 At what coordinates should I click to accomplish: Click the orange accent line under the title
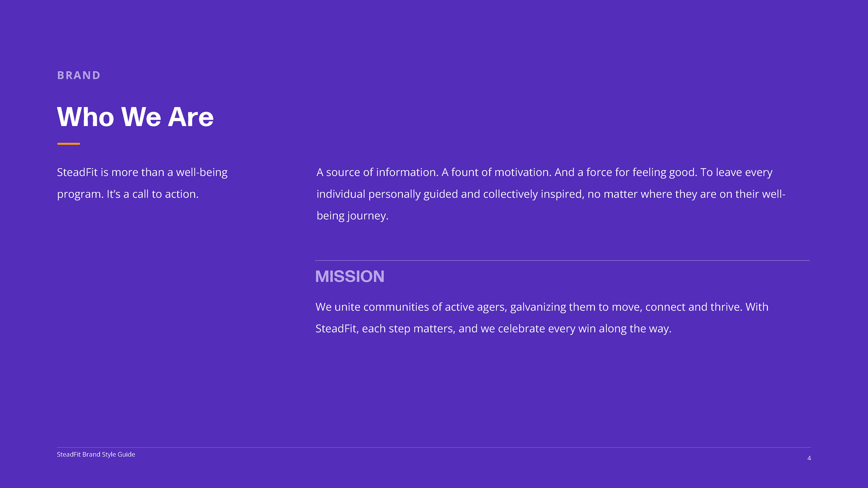coord(68,144)
